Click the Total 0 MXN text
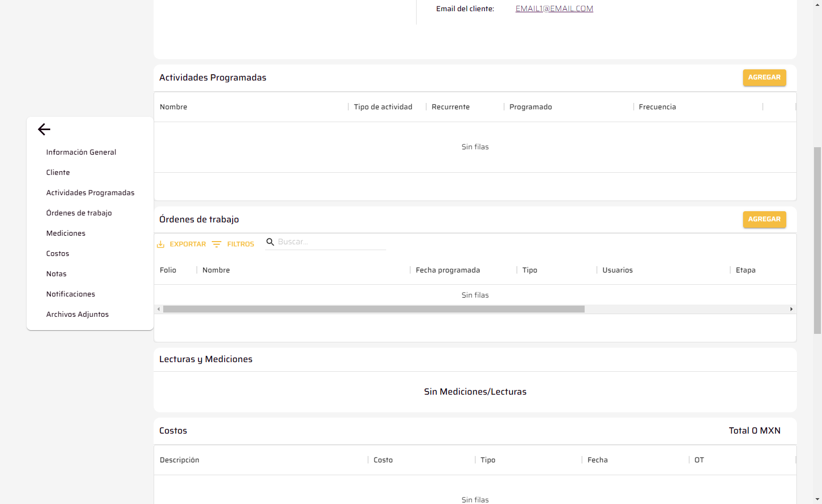The height and width of the screenshot is (504, 822). click(x=755, y=430)
